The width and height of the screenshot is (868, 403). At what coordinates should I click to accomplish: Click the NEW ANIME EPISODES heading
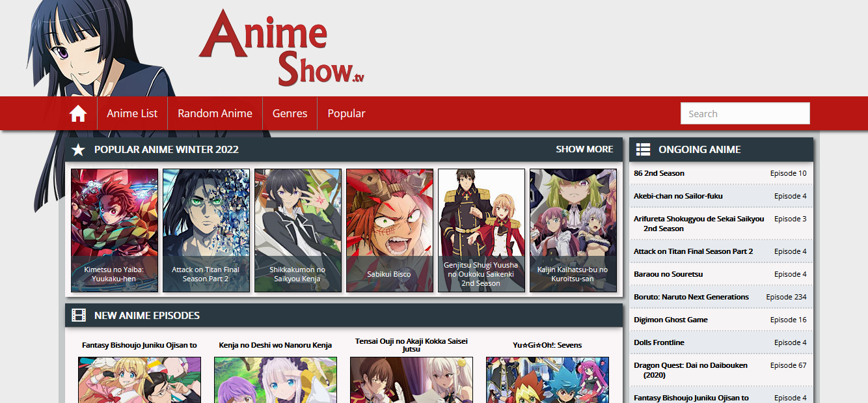(147, 316)
